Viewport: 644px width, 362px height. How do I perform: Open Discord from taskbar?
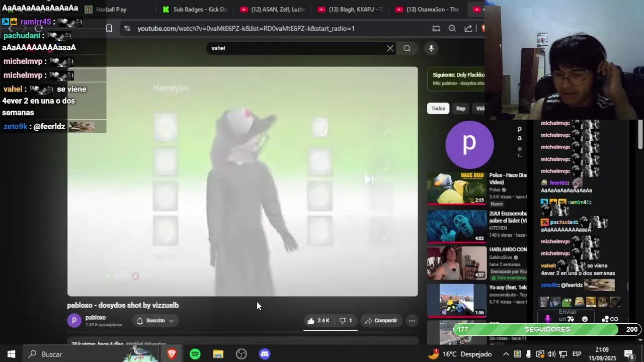pos(265,354)
